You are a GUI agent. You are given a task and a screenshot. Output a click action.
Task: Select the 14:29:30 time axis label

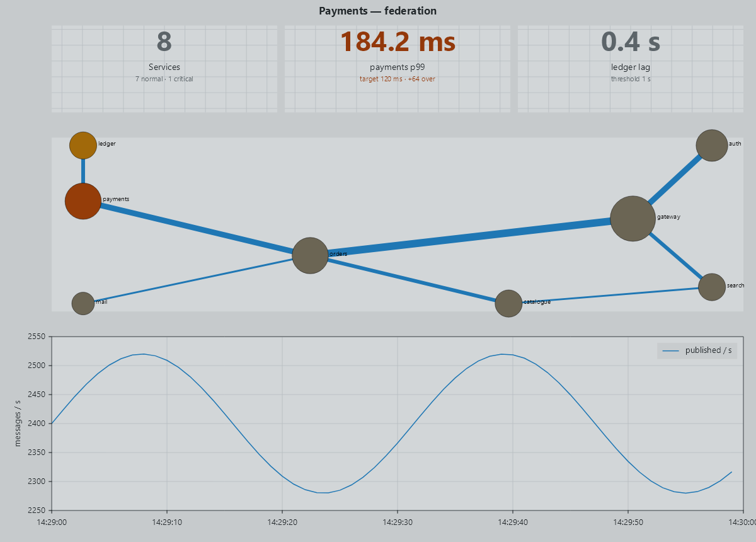[x=398, y=521]
